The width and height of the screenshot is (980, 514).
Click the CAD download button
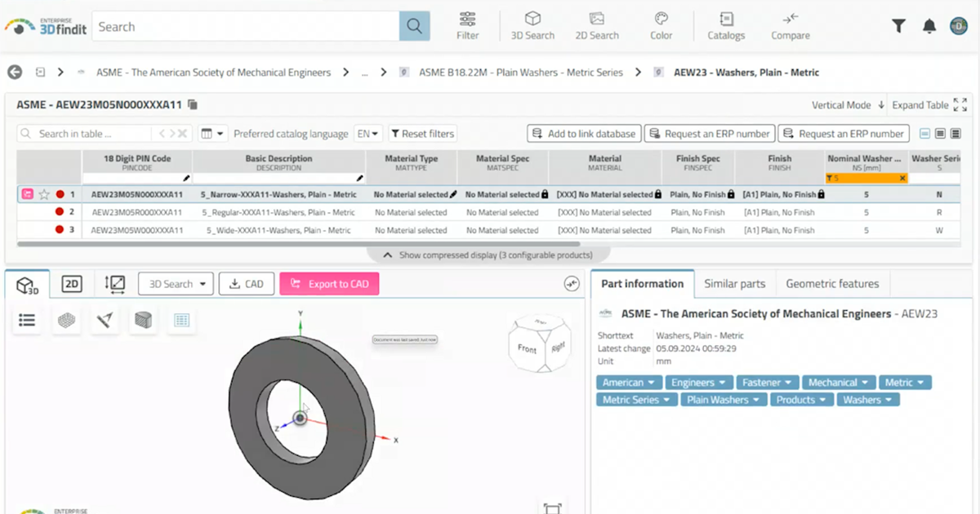pyautogui.click(x=246, y=284)
